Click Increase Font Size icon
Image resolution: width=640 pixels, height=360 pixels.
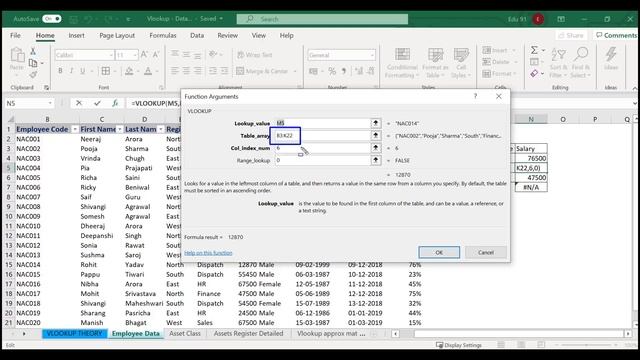144,55
